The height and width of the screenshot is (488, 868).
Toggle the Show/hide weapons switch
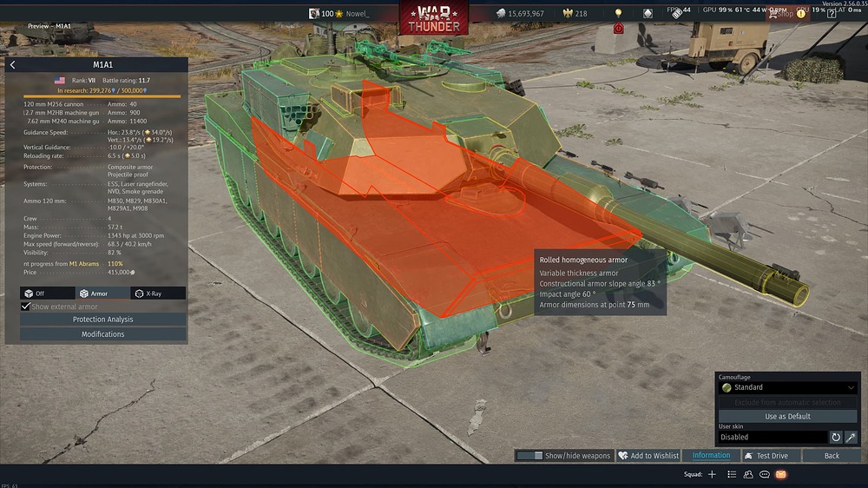529,455
